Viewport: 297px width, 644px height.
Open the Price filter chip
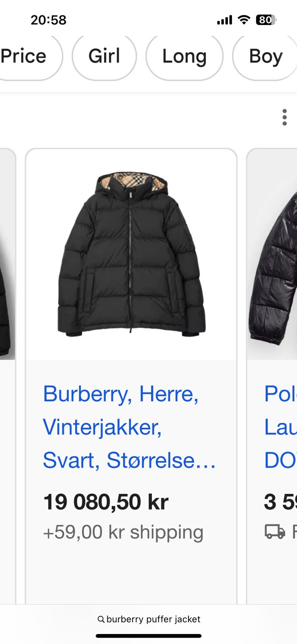pos(27,56)
